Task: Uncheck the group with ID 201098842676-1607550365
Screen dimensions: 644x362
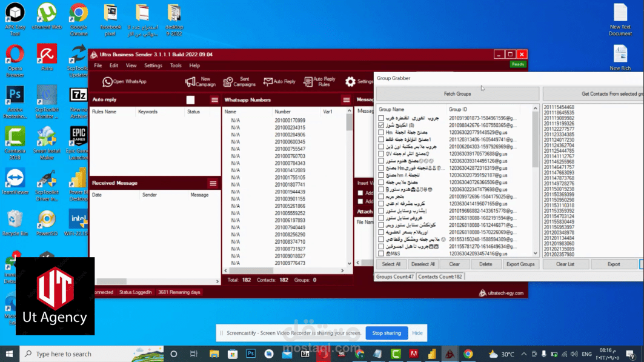Action: (x=381, y=125)
